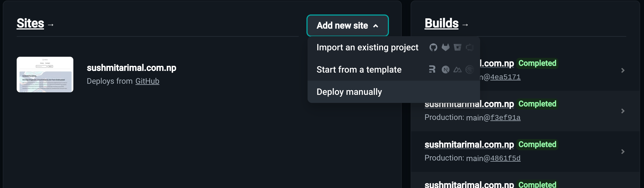Select Deploy manually option
This screenshot has height=188, width=644.
[x=394, y=92]
